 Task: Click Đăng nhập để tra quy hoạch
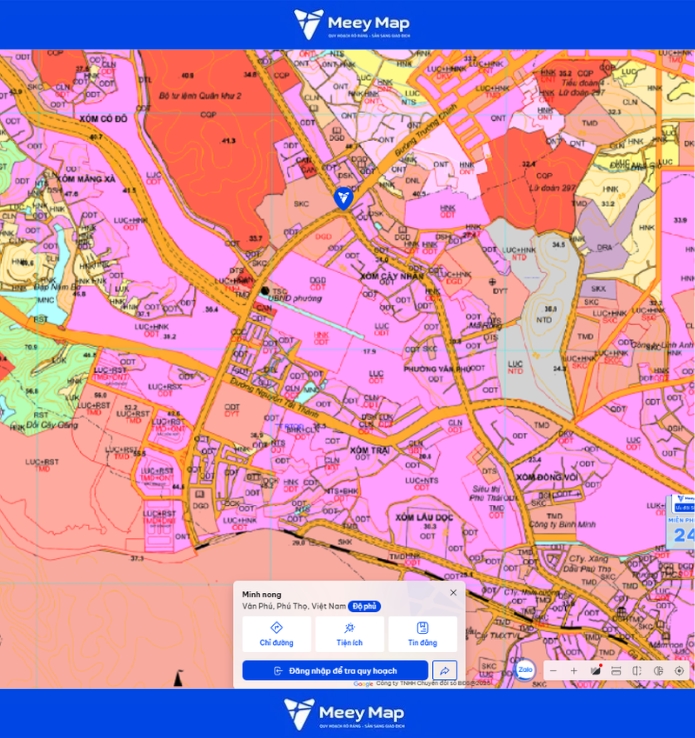point(335,670)
